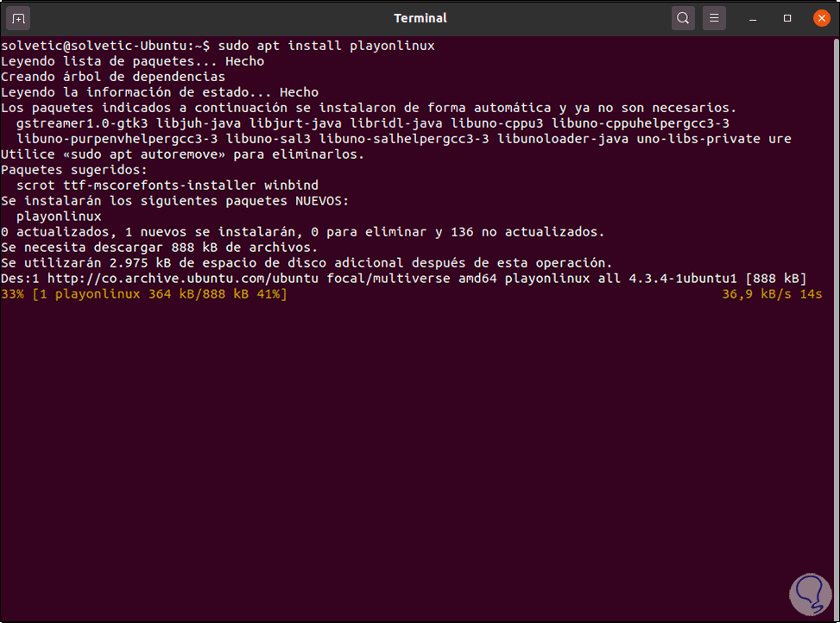840x623 pixels.
Task: Click the 'winbind' suggested package name
Action: (x=291, y=186)
